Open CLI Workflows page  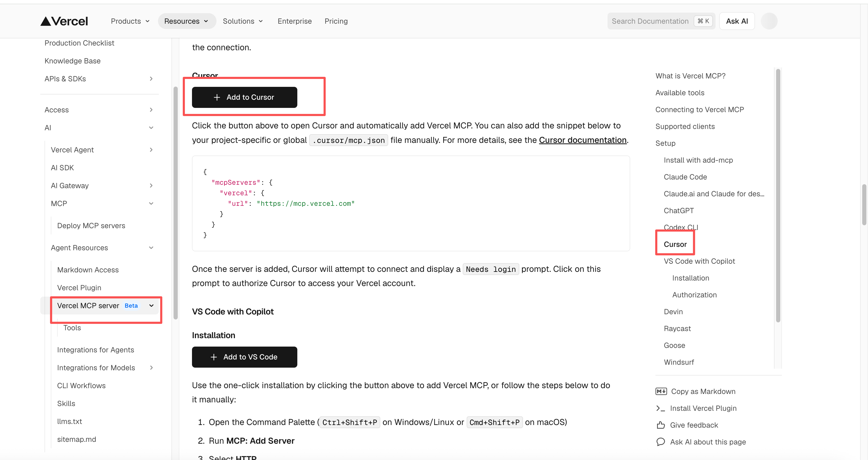pos(81,386)
